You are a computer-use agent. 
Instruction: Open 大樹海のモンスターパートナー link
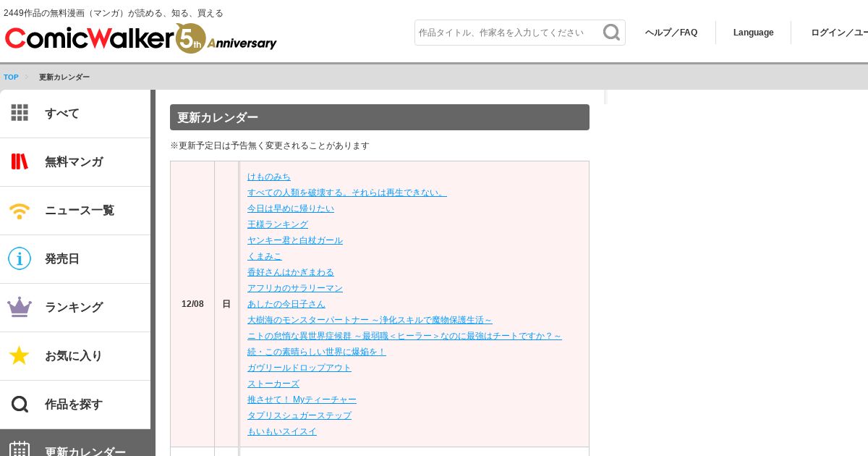pos(370,320)
